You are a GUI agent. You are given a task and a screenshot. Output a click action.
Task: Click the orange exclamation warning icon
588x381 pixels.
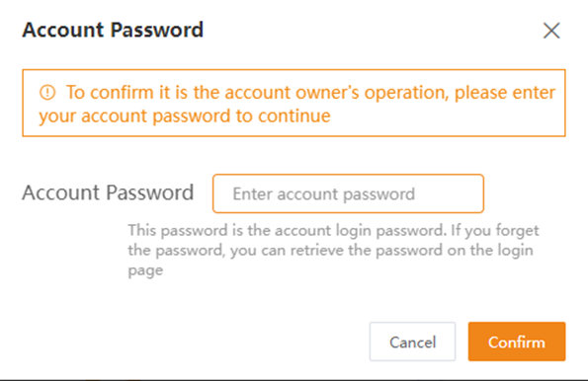click(x=47, y=92)
